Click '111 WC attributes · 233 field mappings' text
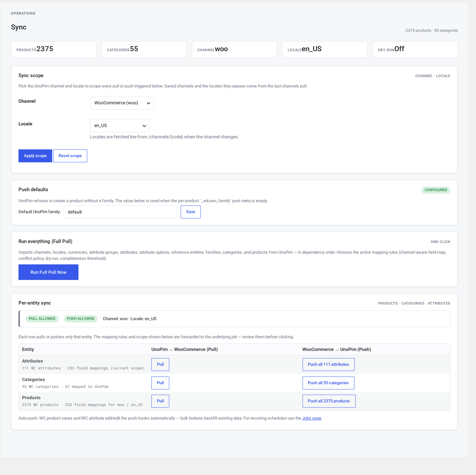This screenshot has width=476, height=475. (x=83, y=368)
